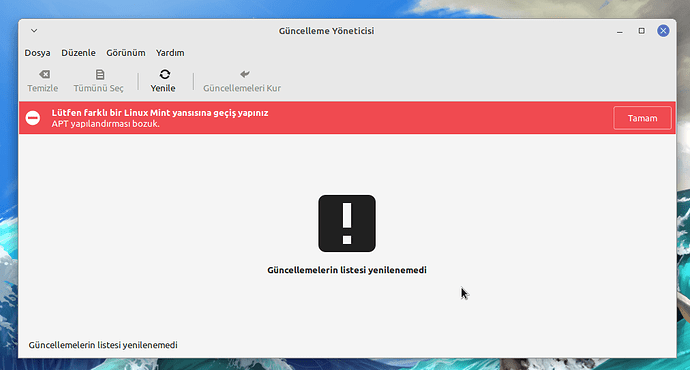Click the Tümünü Seç document icon

pyautogui.click(x=100, y=74)
